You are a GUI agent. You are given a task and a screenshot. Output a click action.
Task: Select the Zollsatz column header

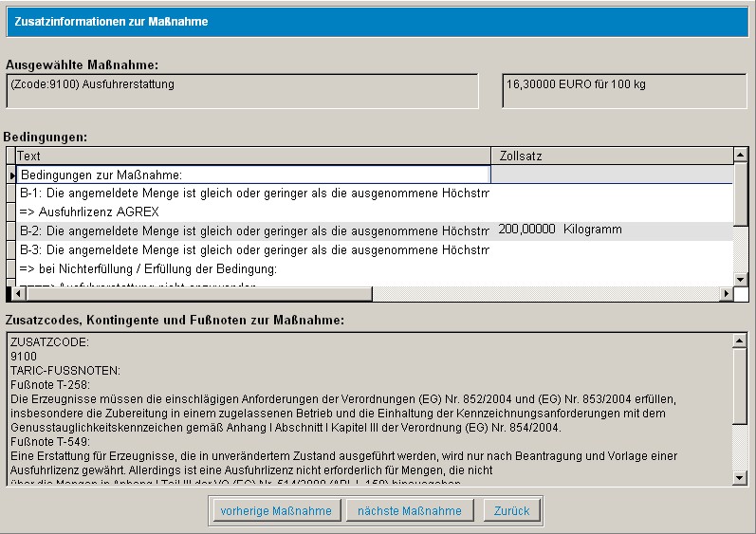tap(612, 156)
